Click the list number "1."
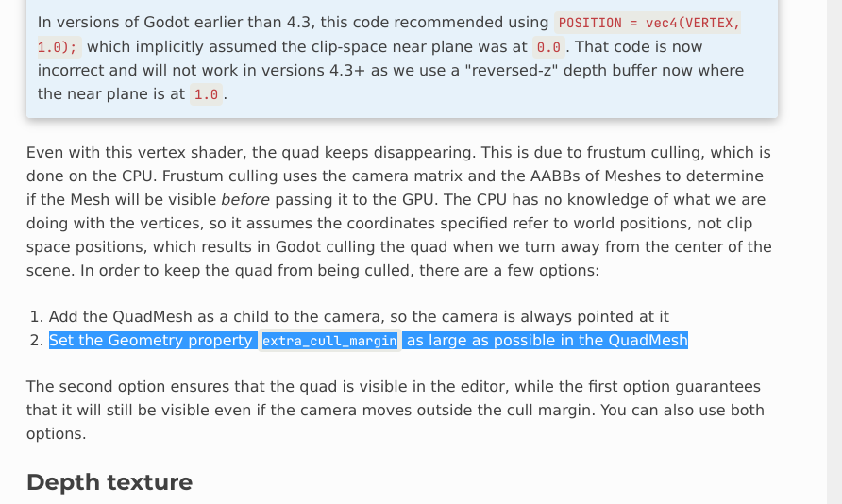 [37, 316]
